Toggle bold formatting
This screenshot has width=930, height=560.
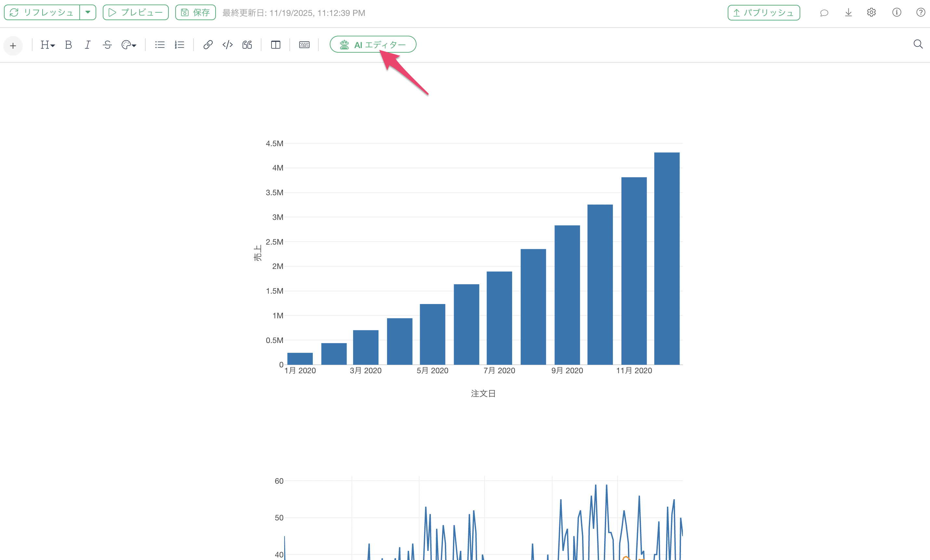pyautogui.click(x=68, y=45)
